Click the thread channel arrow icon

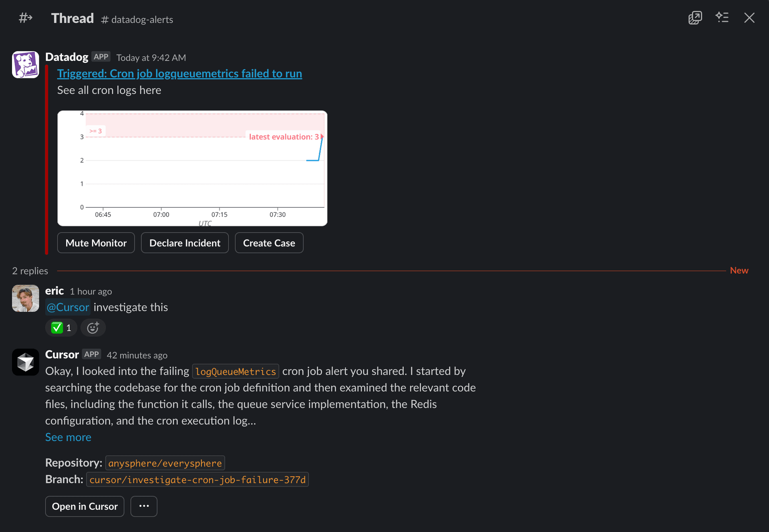[x=26, y=18]
